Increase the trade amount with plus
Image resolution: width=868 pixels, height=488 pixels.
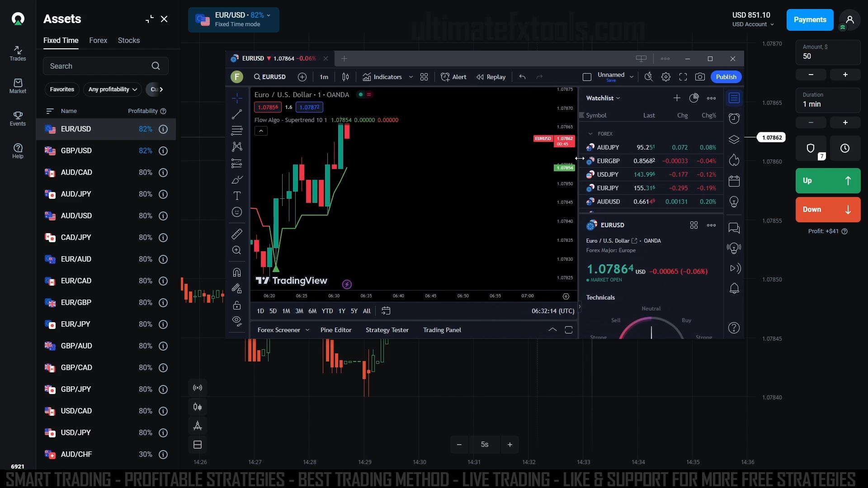845,75
